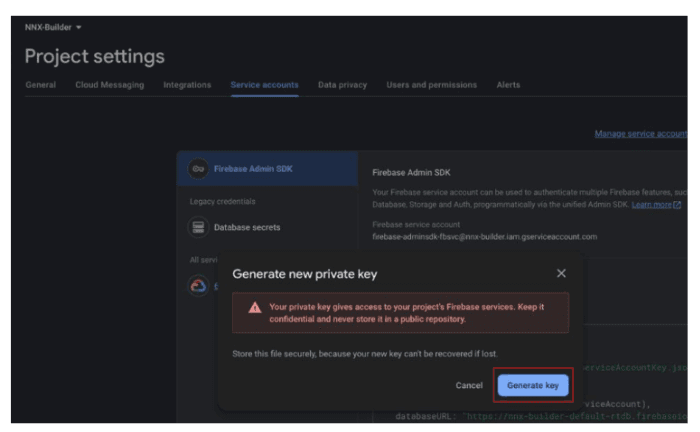Click the red warning triangle icon
Screen dimensions: 700x432
[x=255, y=307]
